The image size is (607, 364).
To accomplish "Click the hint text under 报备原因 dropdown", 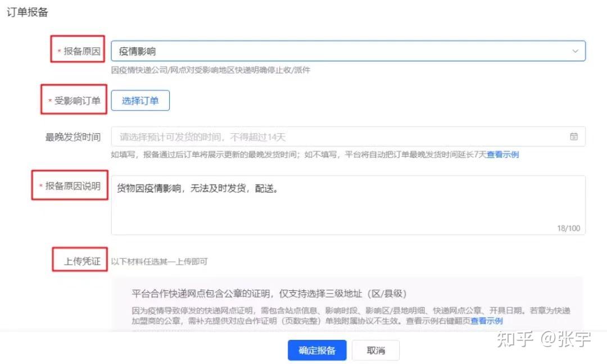I will pyautogui.click(x=211, y=70).
